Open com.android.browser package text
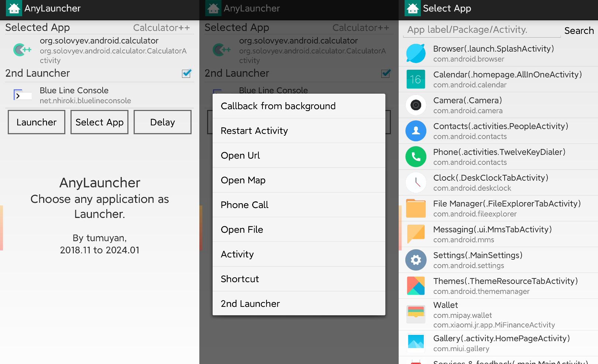 point(468,59)
